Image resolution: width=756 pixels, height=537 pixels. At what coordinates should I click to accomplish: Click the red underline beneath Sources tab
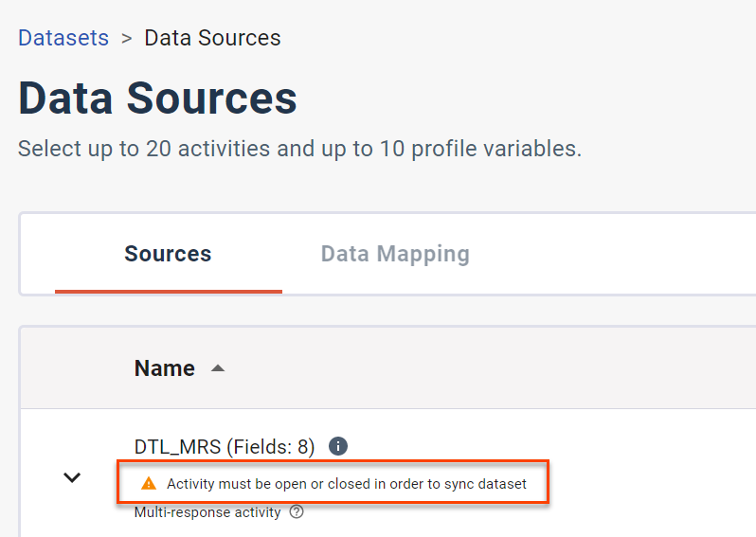(x=169, y=291)
